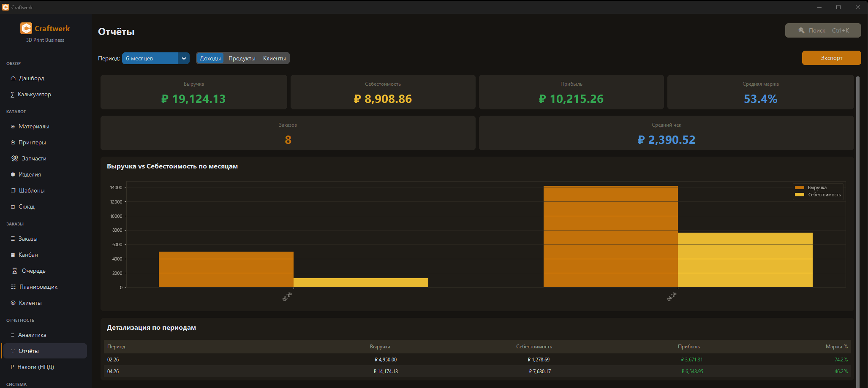This screenshot has width=868, height=388.
Task: Switch to the Клиенты report tab
Action: coord(274,58)
